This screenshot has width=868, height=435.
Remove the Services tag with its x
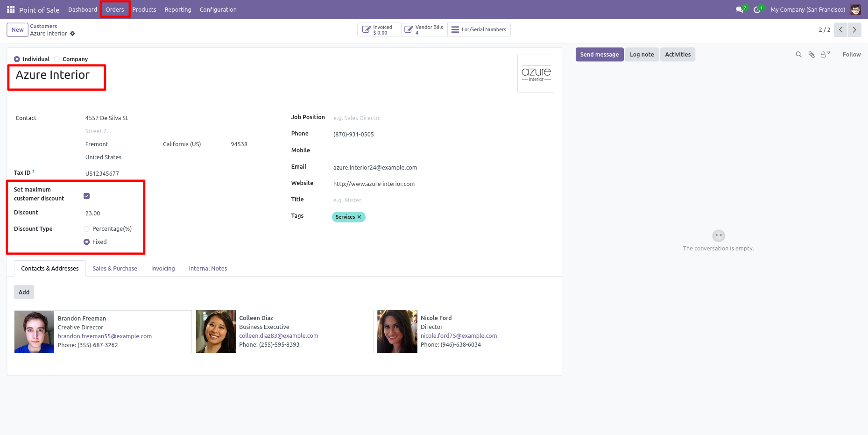tap(359, 217)
